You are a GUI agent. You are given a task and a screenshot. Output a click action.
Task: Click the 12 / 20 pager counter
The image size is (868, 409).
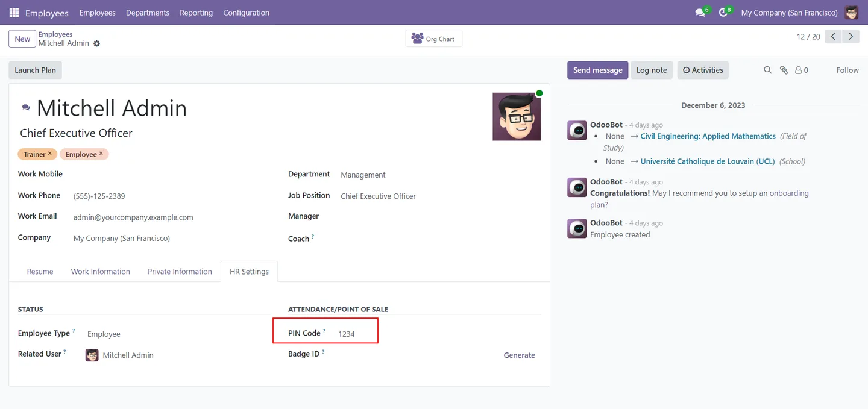point(808,37)
